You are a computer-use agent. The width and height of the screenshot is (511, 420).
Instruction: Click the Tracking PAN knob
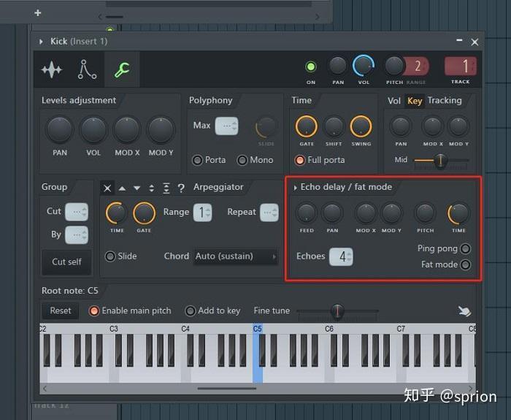click(401, 126)
